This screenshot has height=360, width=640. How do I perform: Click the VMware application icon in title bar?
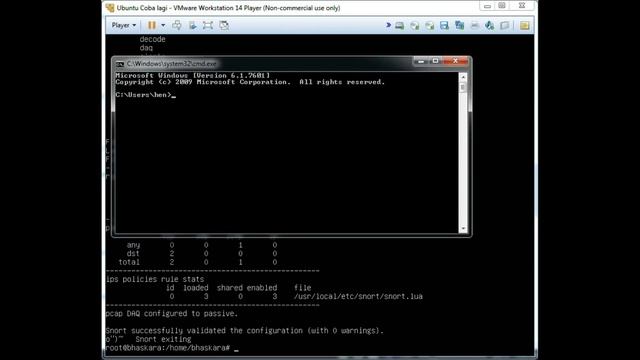[x=109, y=8]
